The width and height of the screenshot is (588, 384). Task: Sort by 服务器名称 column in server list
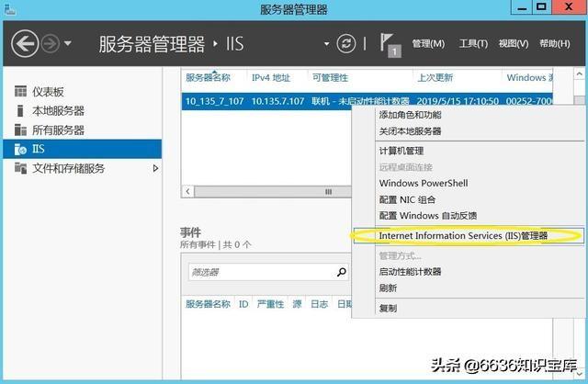(209, 77)
